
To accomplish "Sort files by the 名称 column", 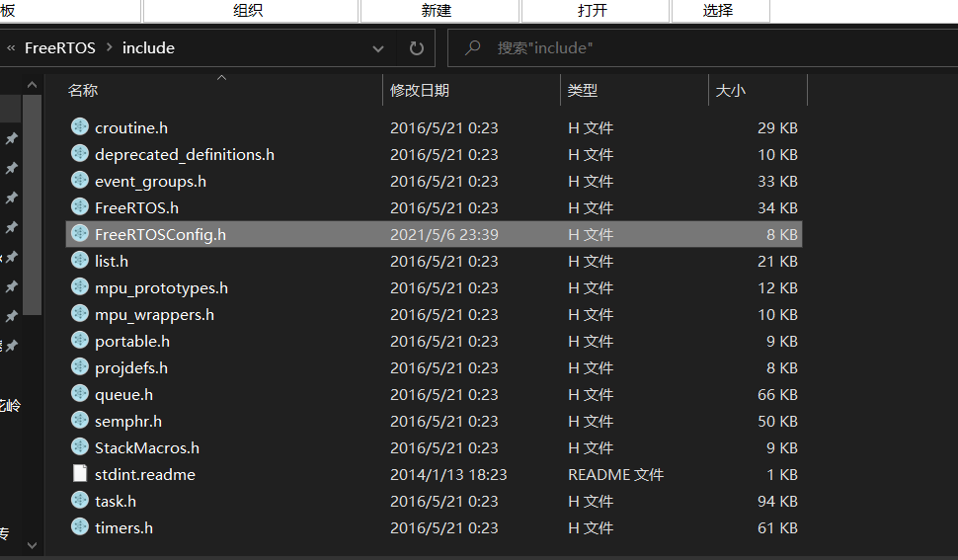I will [83, 91].
